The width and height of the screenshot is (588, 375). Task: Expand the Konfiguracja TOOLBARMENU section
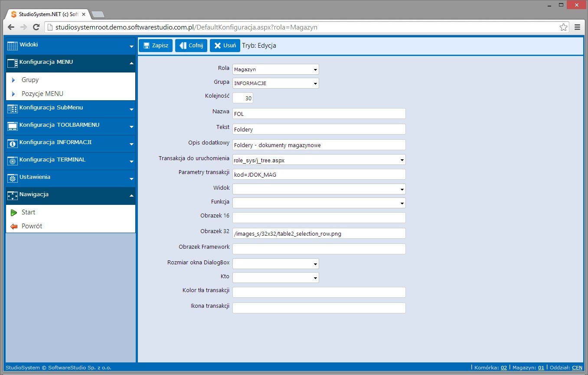click(131, 127)
